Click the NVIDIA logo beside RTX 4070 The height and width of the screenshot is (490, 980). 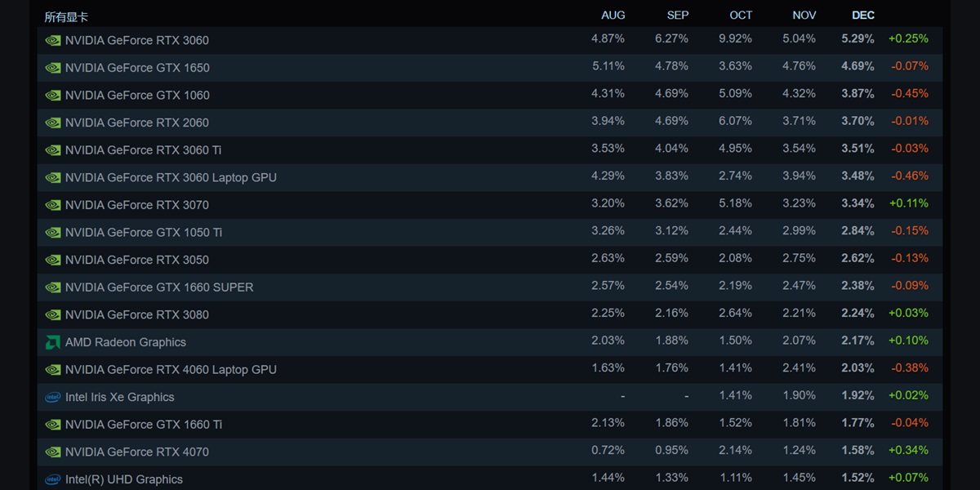[x=53, y=452]
